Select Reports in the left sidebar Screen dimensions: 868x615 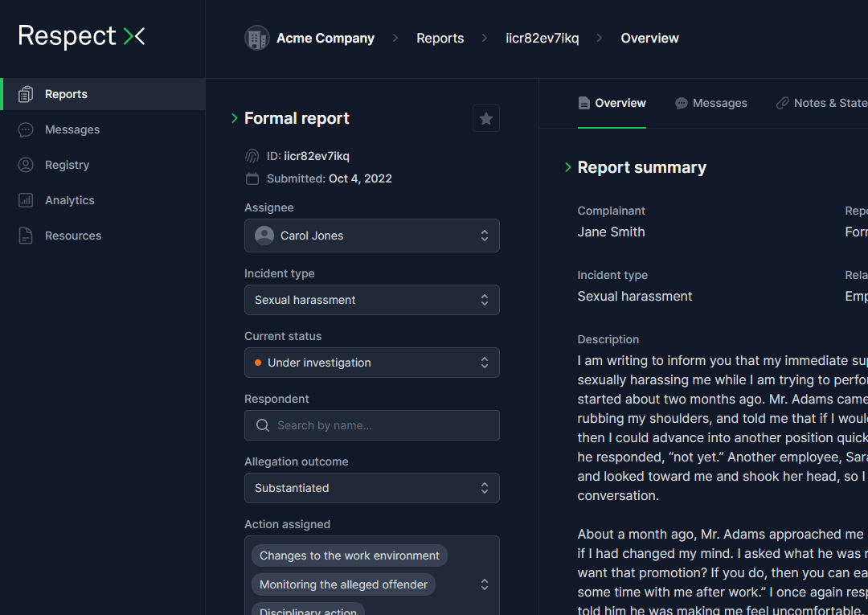tap(66, 94)
